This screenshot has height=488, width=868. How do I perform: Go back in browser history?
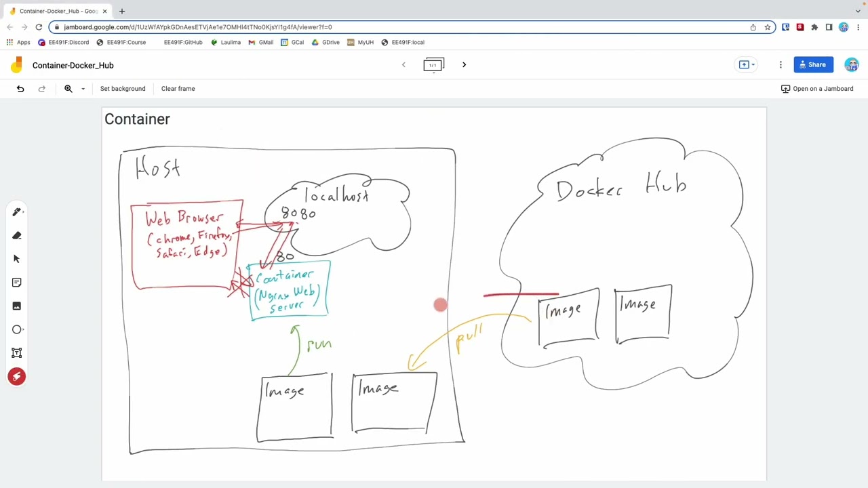(x=9, y=27)
